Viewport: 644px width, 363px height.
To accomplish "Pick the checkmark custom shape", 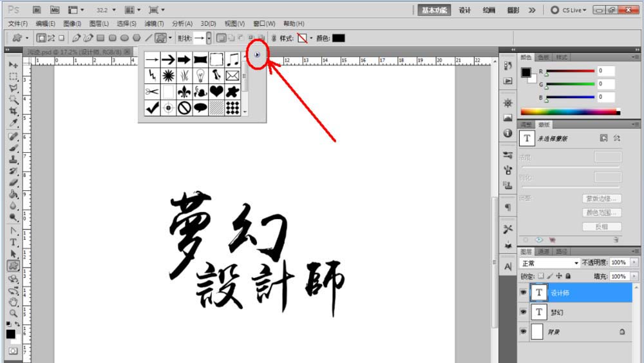I will click(x=152, y=108).
